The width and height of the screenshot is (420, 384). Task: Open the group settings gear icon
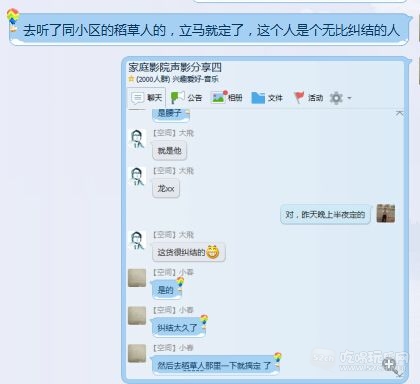(x=336, y=98)
